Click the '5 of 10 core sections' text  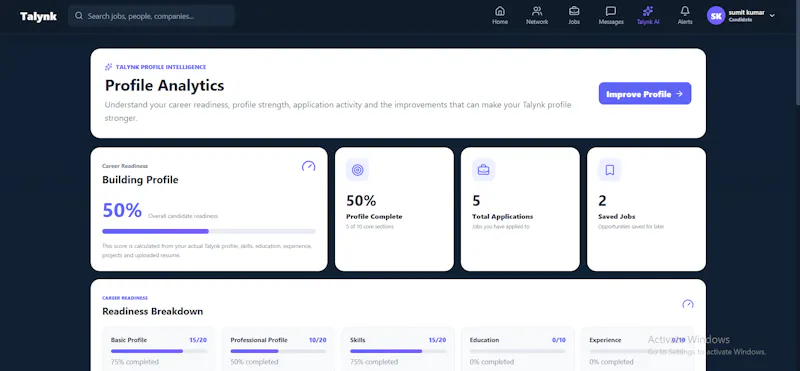(370, 227)
